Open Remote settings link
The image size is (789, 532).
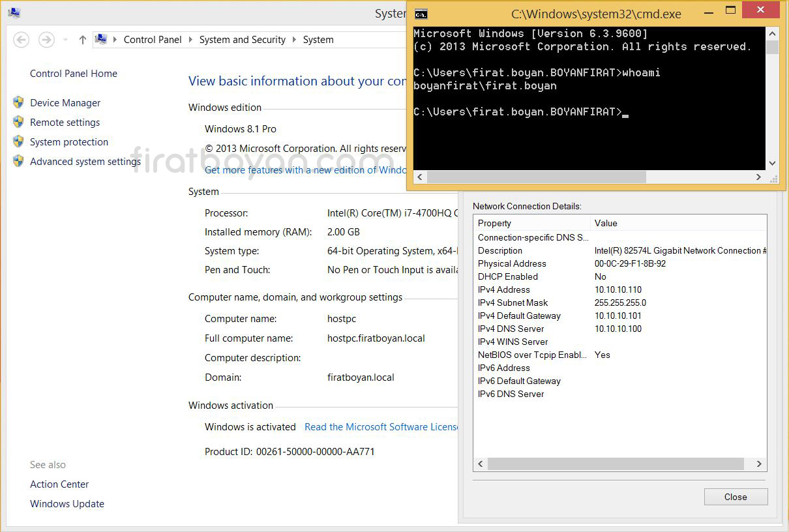[65, 123]
